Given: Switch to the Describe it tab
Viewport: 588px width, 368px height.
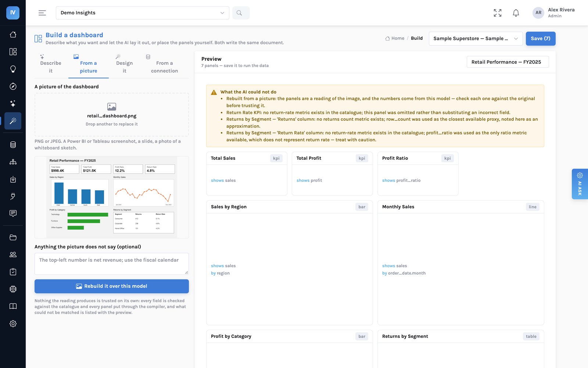Looking at the screenshot, I should click(x=51, y=64).
